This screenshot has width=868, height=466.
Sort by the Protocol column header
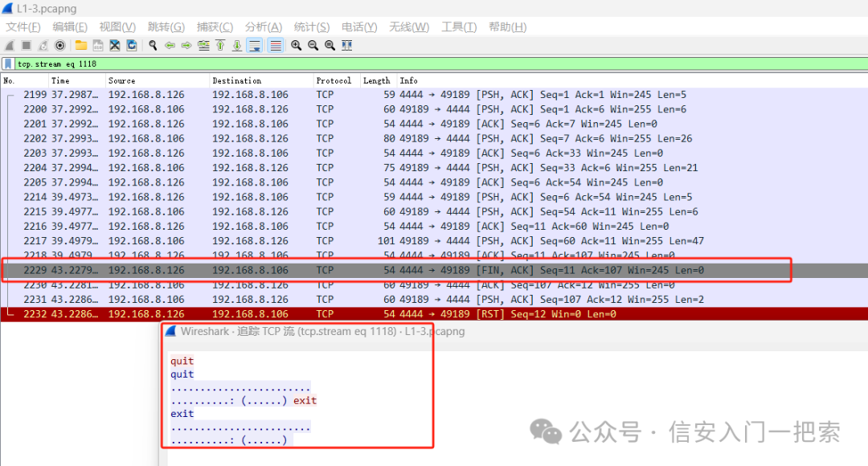[x=337, y=80]
